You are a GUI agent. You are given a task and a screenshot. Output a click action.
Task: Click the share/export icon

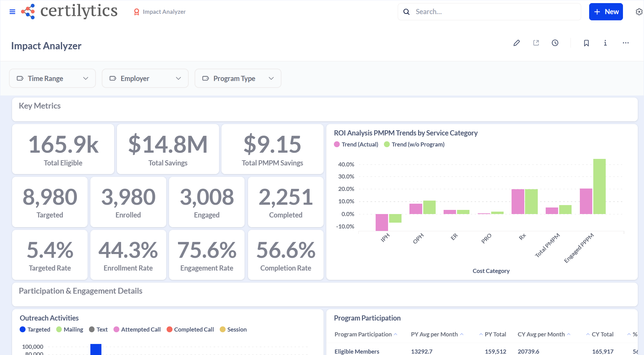click(x=536, y=43)
